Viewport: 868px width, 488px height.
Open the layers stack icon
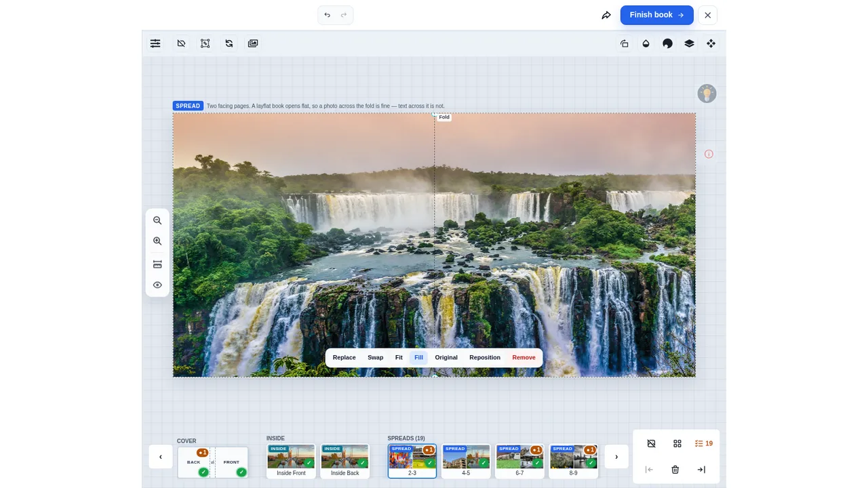click(x=690, y=43)
